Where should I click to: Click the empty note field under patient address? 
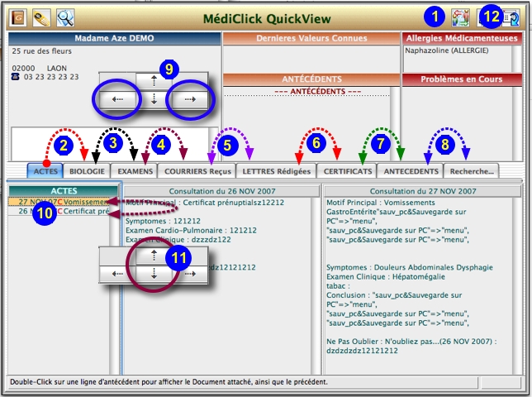[x=110, y=144]
